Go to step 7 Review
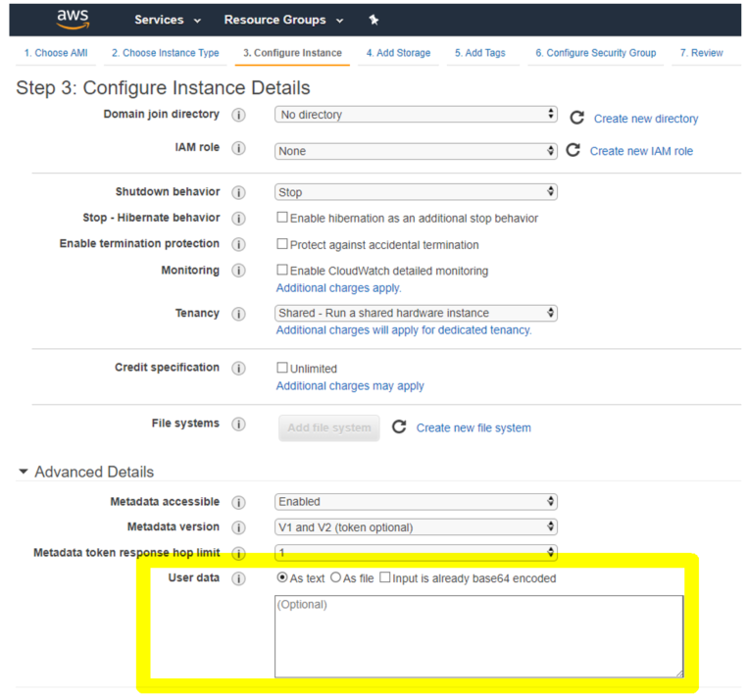Screen dimensions: 748x700 point(701,53)
